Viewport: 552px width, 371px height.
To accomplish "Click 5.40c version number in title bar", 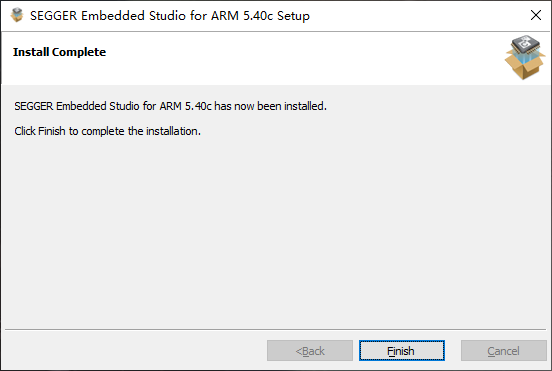I will (x=258, y=16).
